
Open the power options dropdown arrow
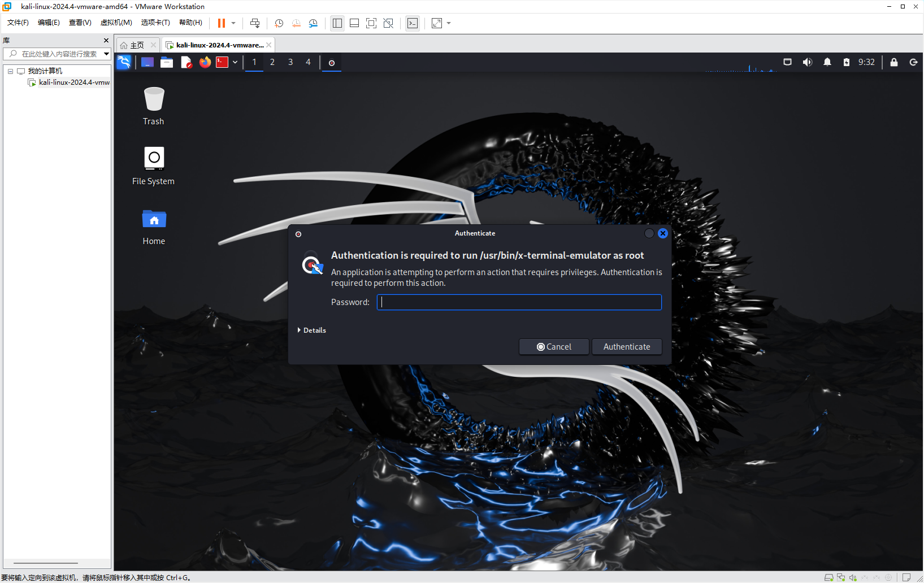click(233, 23)
